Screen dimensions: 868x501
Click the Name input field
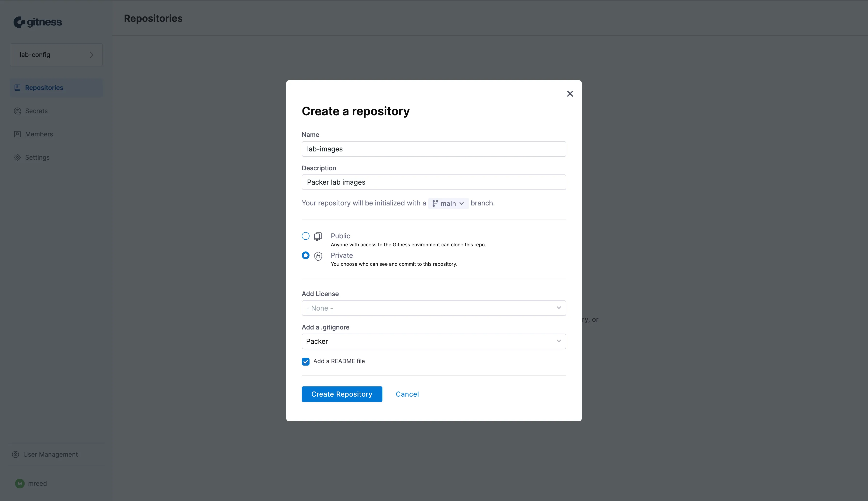pos(434,149)
